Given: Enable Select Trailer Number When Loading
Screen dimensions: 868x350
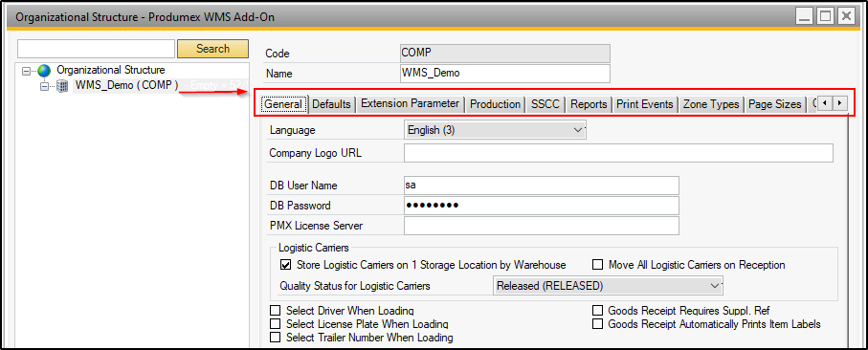Looking at the screenshot, I should click(x=275, y=338).
